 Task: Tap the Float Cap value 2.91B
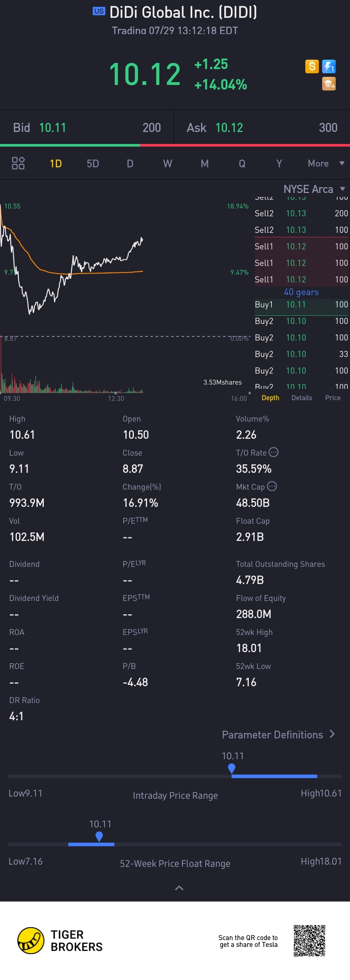click(250, 537)
